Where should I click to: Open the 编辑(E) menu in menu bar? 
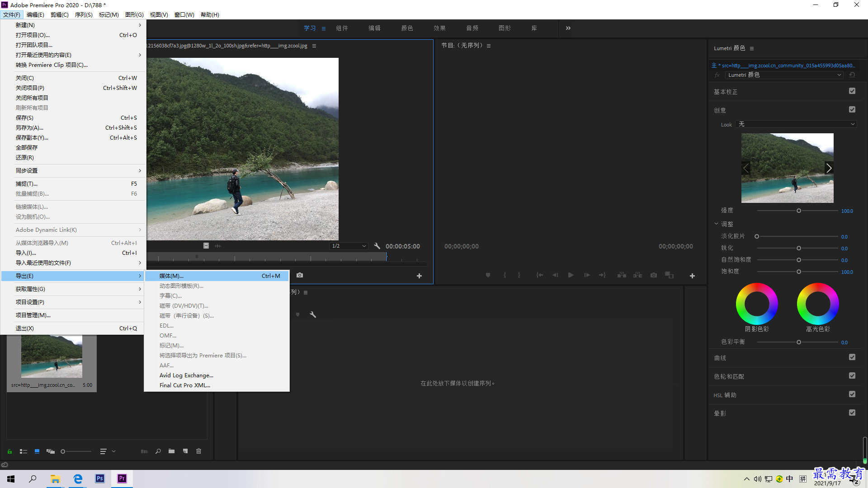(35, 15)
